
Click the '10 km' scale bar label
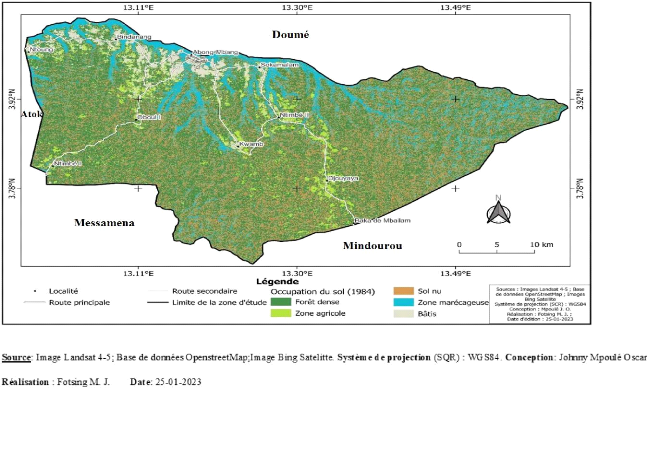pyautogui.click(x=541, y=245)
